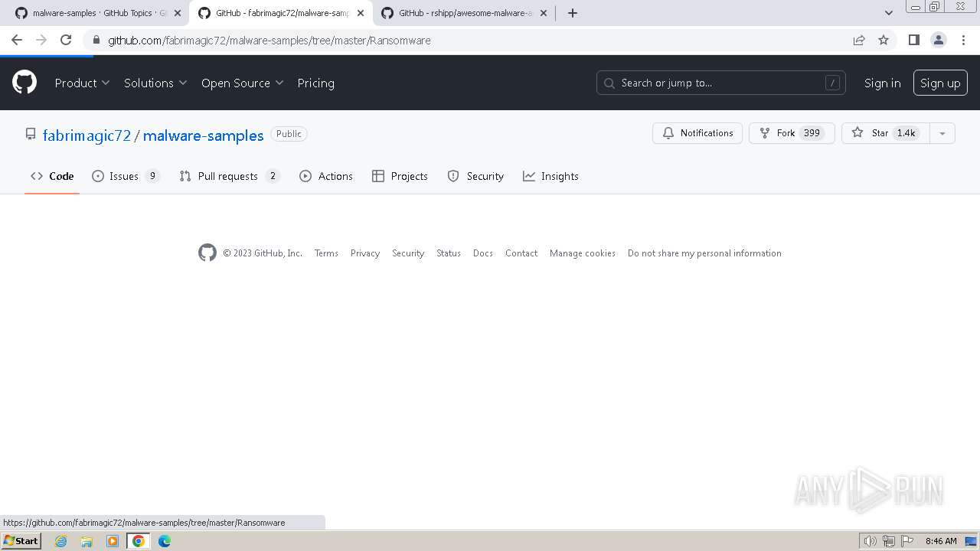The image size is (980, 551).
Task: Select the Code tab
Action: click(x=52, y=176)
